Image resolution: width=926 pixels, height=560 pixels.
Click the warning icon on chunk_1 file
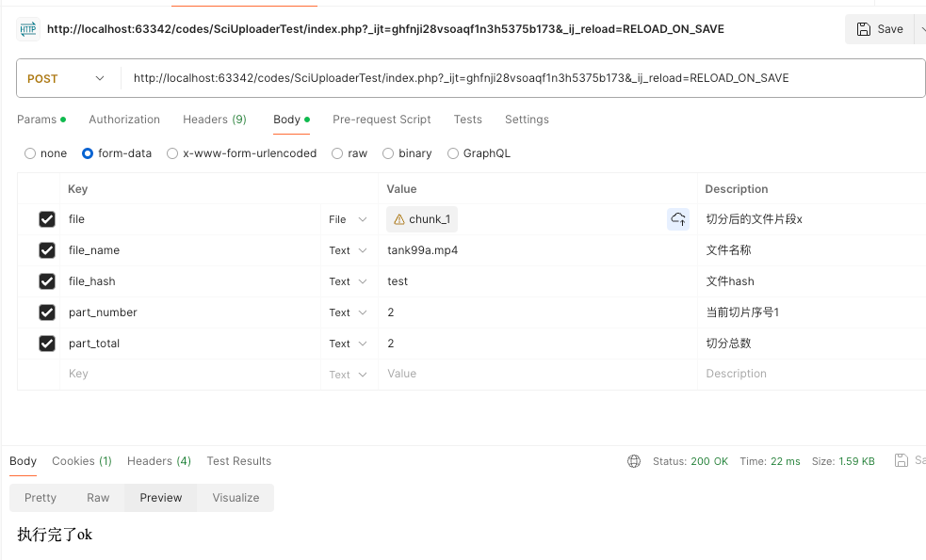pos(399,219)
